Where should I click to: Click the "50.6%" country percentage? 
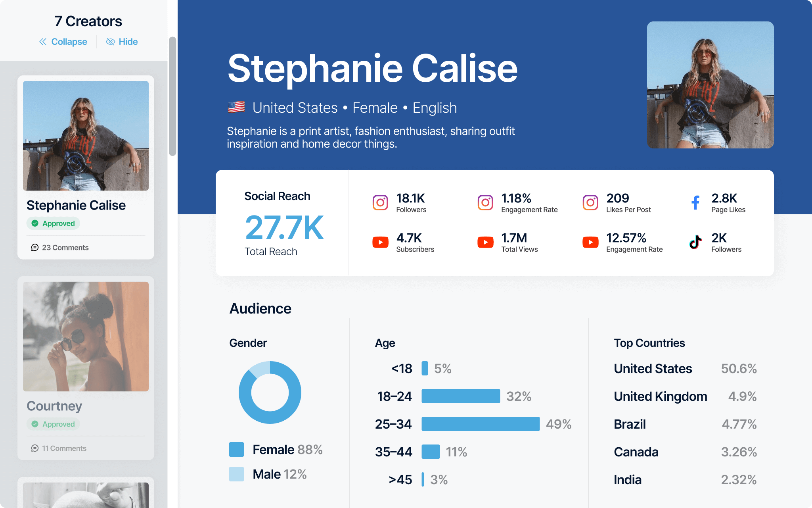[x=739, y=369]
